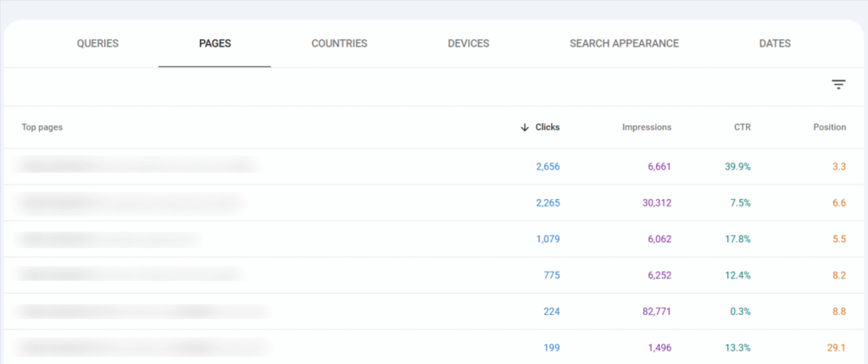
Task: View the Dates tab
Action: click(x=775, y=44)
